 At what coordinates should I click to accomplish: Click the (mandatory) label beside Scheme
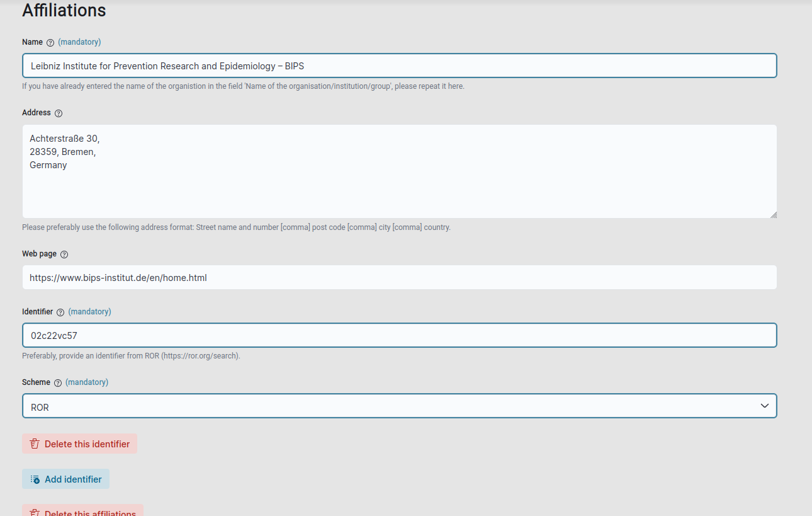[87, 382]
